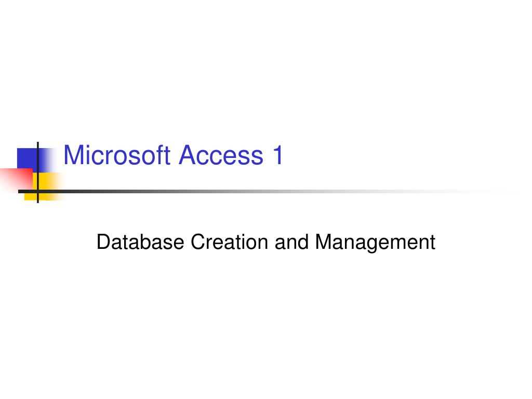
Task: Select the number "1" in the title
Action: pos(277,155)
